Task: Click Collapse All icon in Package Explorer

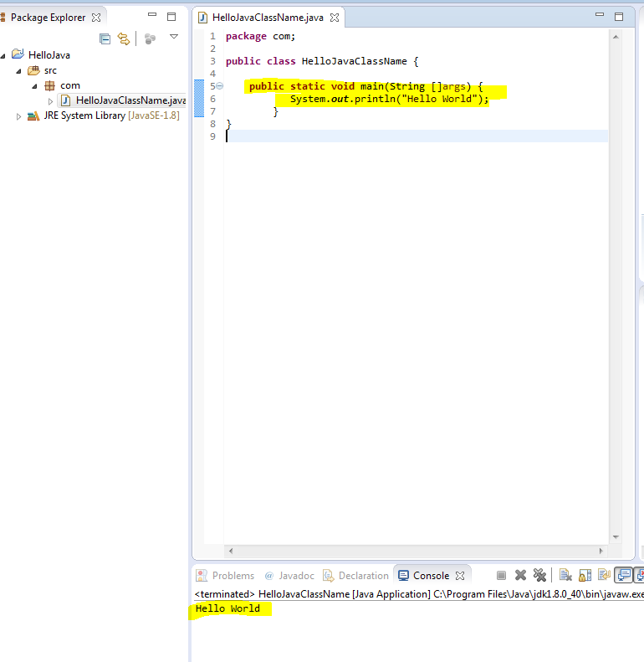Action: pos(105,39)
